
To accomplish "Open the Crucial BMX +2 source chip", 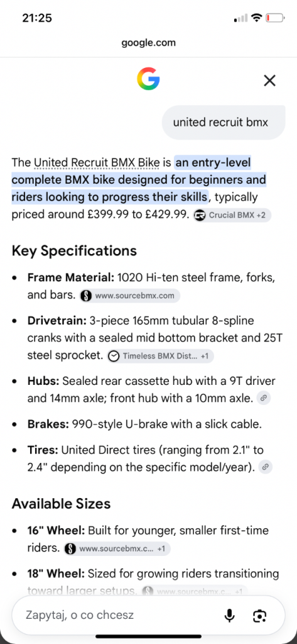I will (232, 215).
